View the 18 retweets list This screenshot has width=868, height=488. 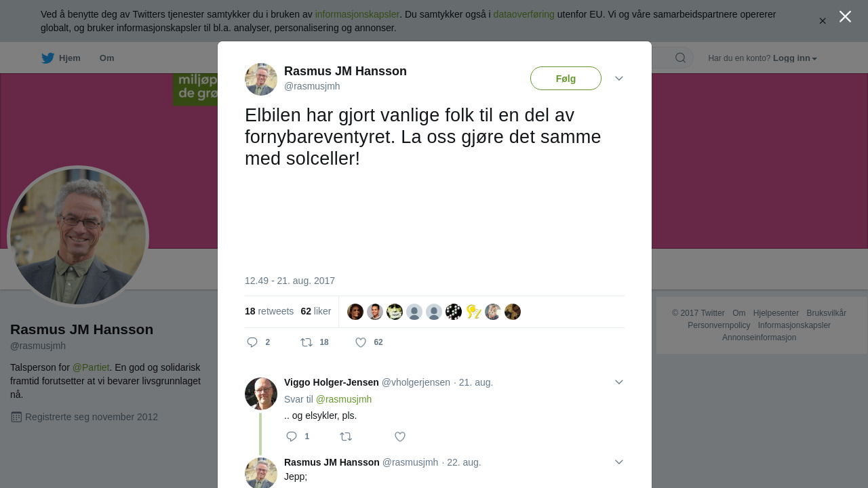coord(269,311)
